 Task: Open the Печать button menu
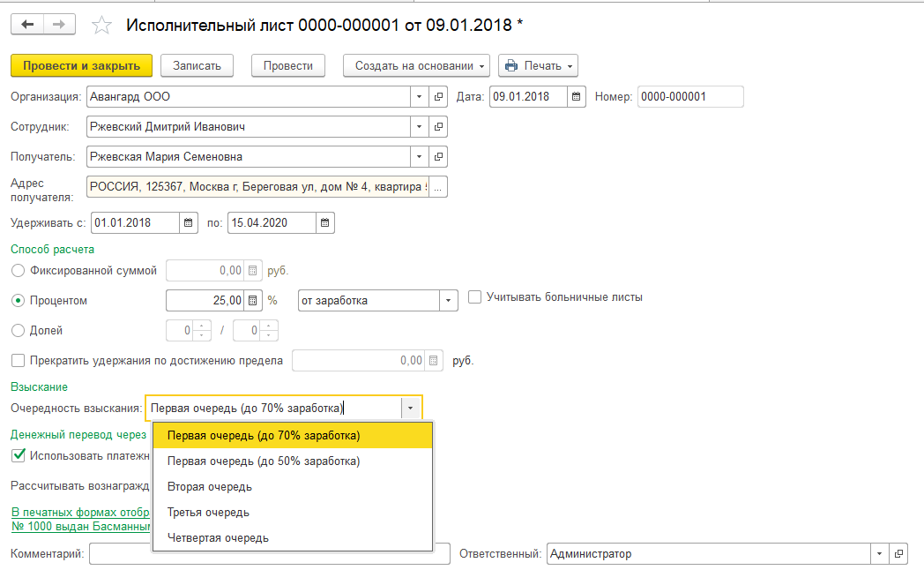[x=538, y=66]
